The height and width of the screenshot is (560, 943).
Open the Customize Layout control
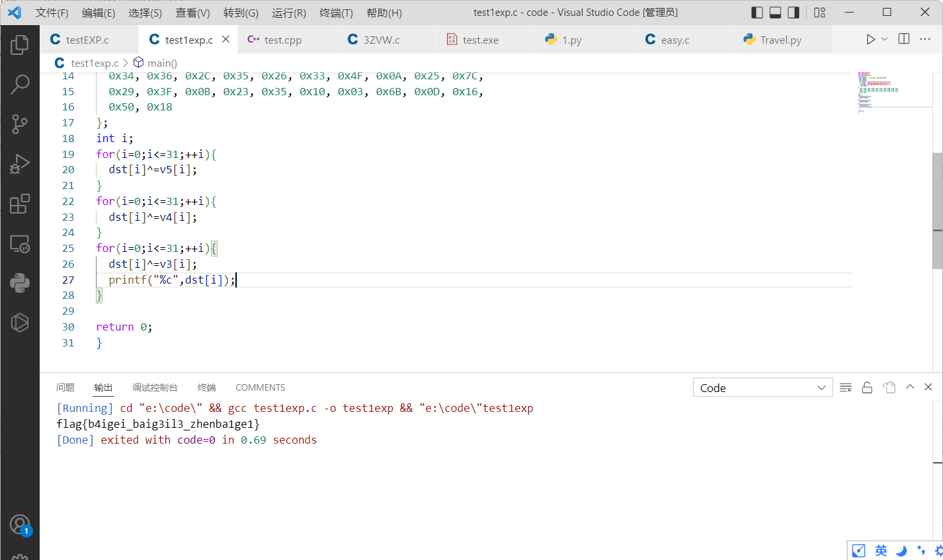coord(820,13)
